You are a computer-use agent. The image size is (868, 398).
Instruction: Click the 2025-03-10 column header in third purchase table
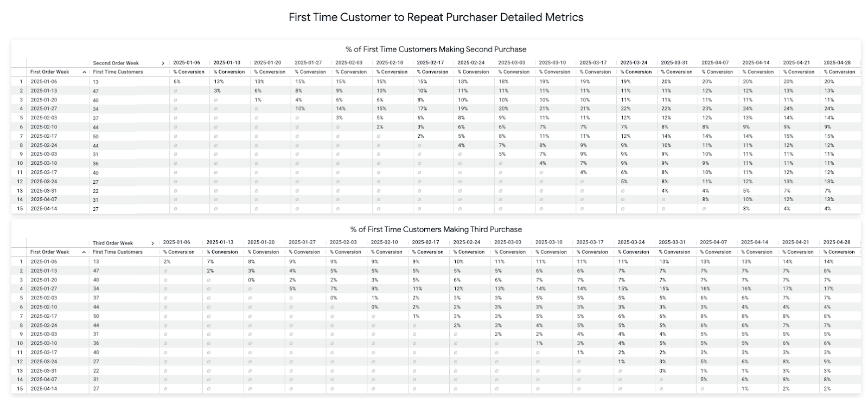pyautogui.click(x=548, y=242)
